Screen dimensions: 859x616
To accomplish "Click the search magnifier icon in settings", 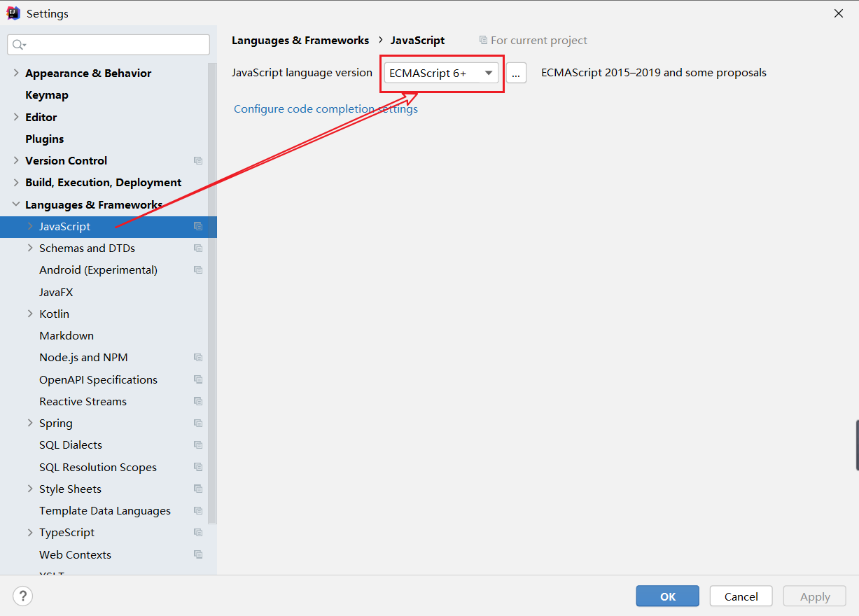I will tap(18, 45).
